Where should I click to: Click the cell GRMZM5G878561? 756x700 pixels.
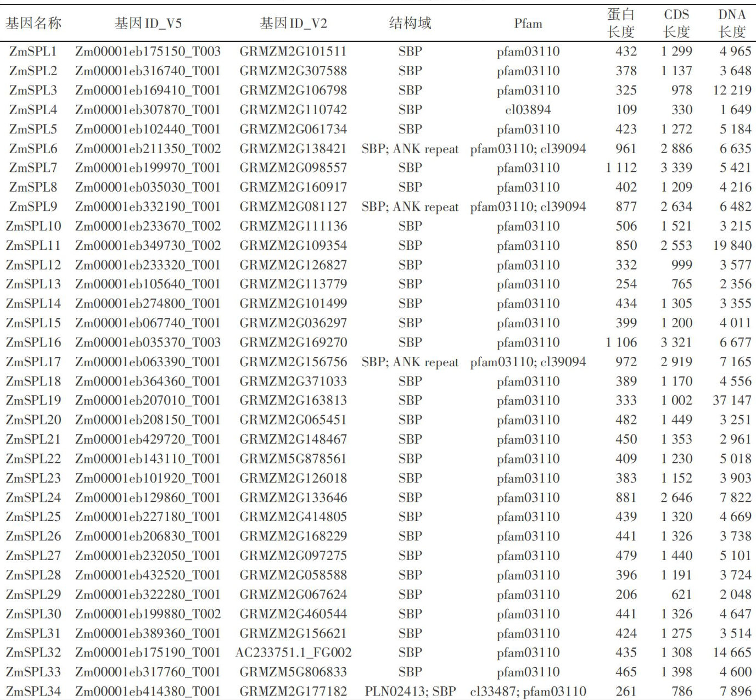[293, 458]
